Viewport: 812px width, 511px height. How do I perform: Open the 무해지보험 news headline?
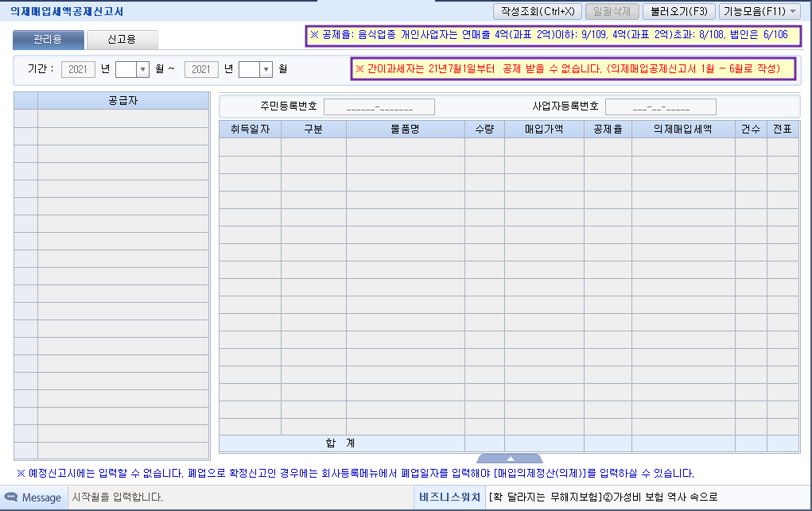(x=604, y=497)
